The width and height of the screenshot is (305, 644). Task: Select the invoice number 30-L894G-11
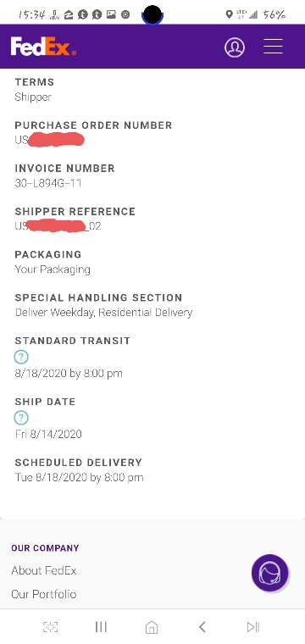click(48, 183)
